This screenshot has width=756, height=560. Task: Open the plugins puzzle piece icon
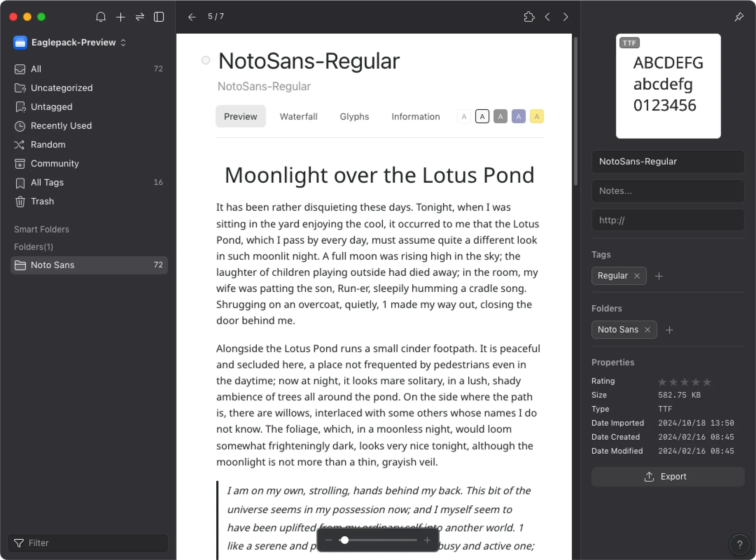click(529, 17)
